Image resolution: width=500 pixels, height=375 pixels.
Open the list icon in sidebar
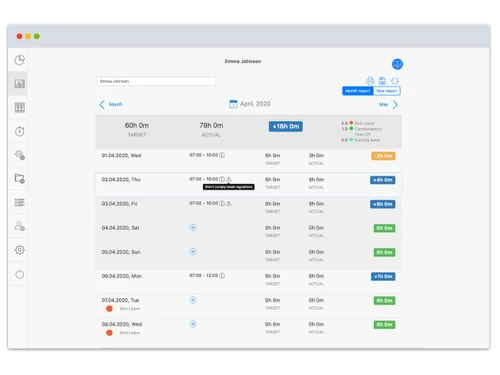coord(20,202)
